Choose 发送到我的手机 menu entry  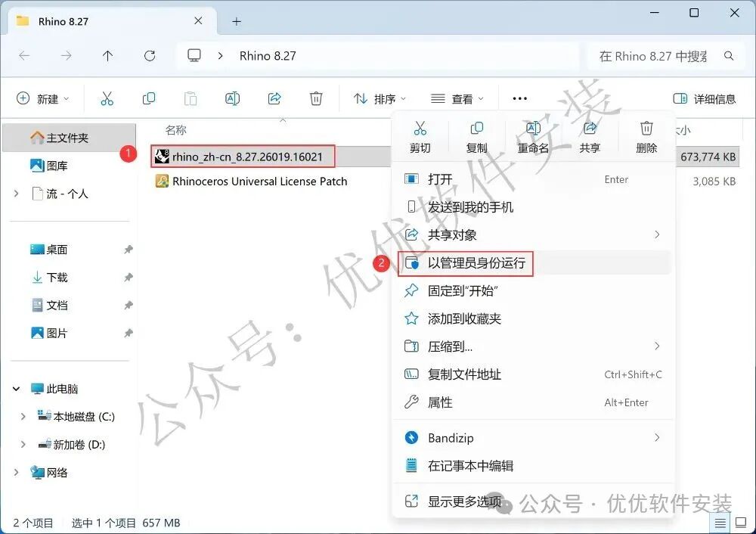534,207
